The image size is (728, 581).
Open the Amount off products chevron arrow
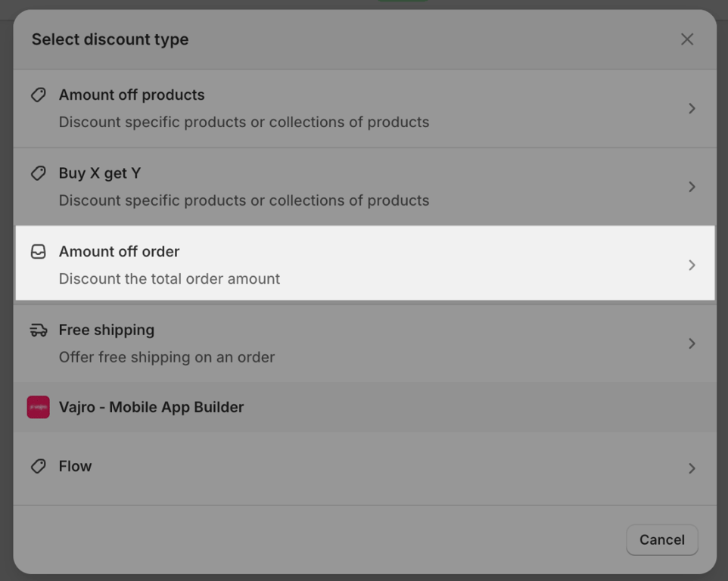(692, 109)
